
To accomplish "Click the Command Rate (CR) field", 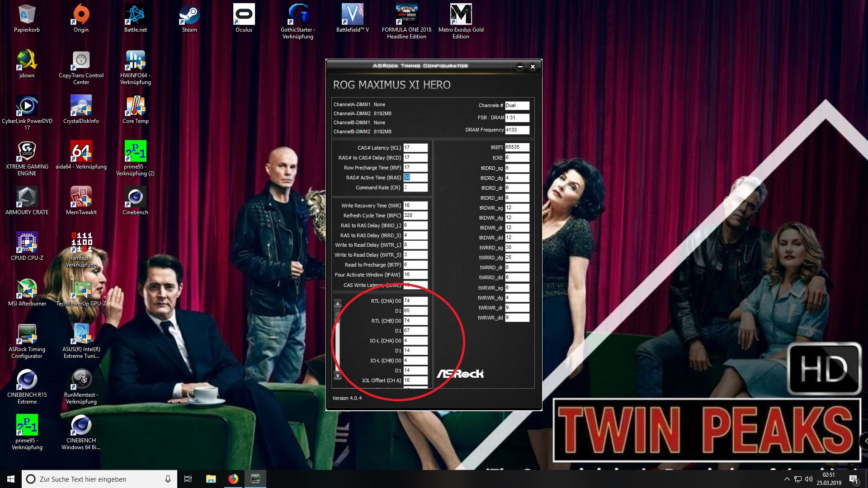I will (415, 188).
